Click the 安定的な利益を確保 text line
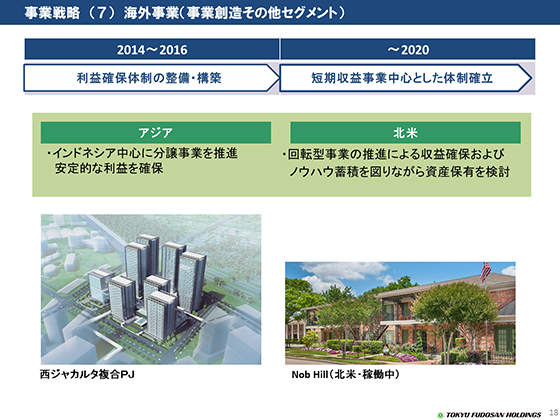Image resolution: width=560 pixels, height=420 pixels. point(109,168)
